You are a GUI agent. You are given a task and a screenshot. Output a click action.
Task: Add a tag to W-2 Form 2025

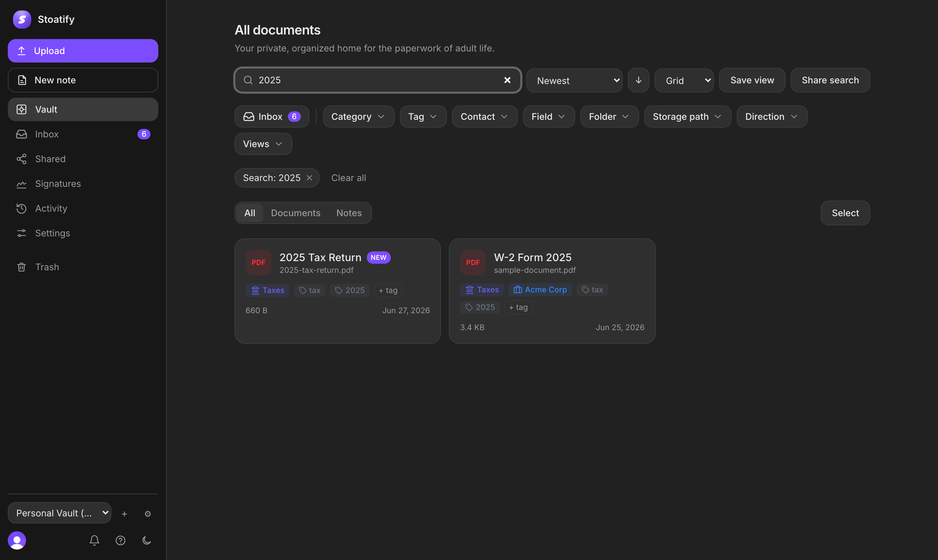pyautogui.click(x=518, y=307)
